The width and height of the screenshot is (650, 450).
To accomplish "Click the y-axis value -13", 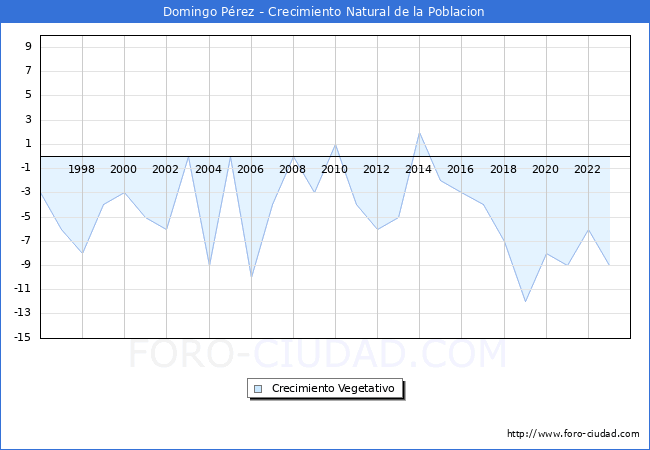I will point(23,312).
